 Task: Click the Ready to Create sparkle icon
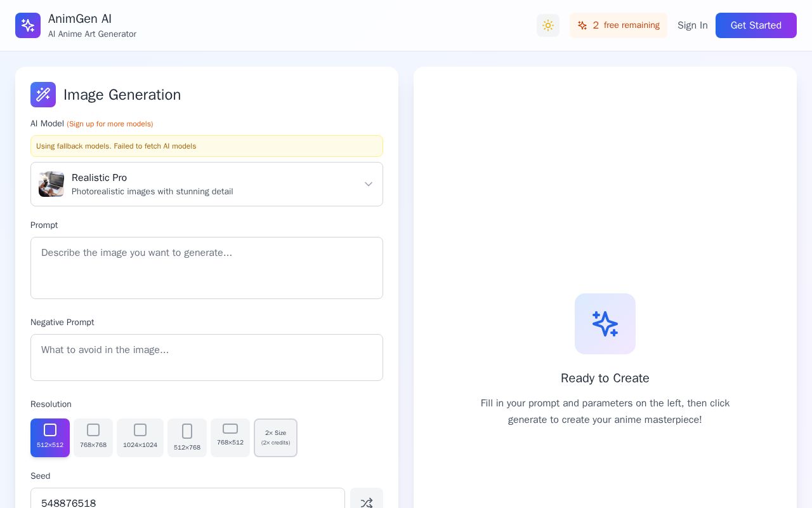[x=605, y=324]
